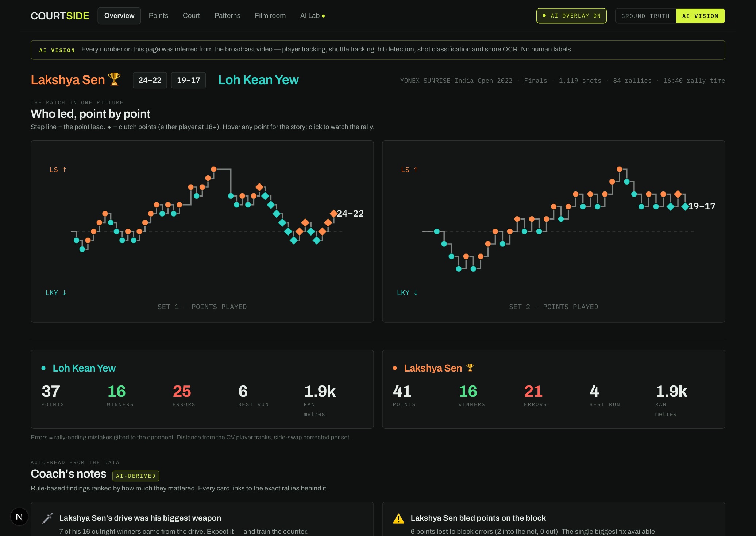Screen dimensions: 756x536
Task: Click the 19-17 final diamond marker in Set 2
Action: pyautogui.click(x=685, y=207)
